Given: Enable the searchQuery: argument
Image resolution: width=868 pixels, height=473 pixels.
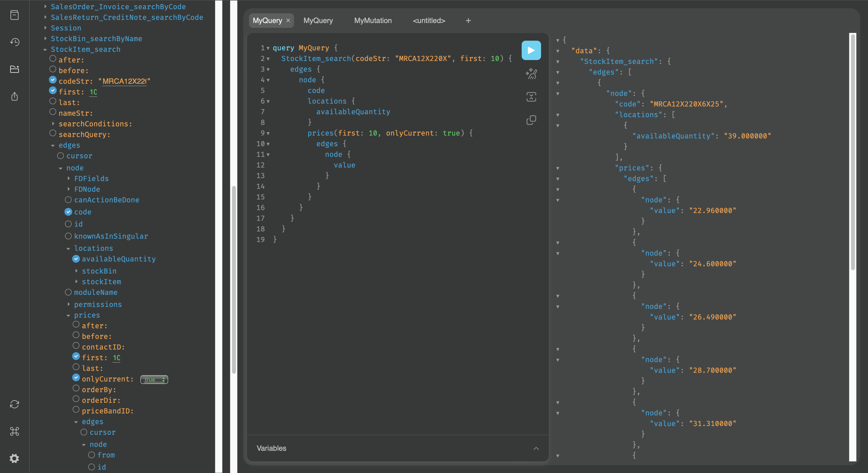Looking at the screenshot, I should 53,133.
